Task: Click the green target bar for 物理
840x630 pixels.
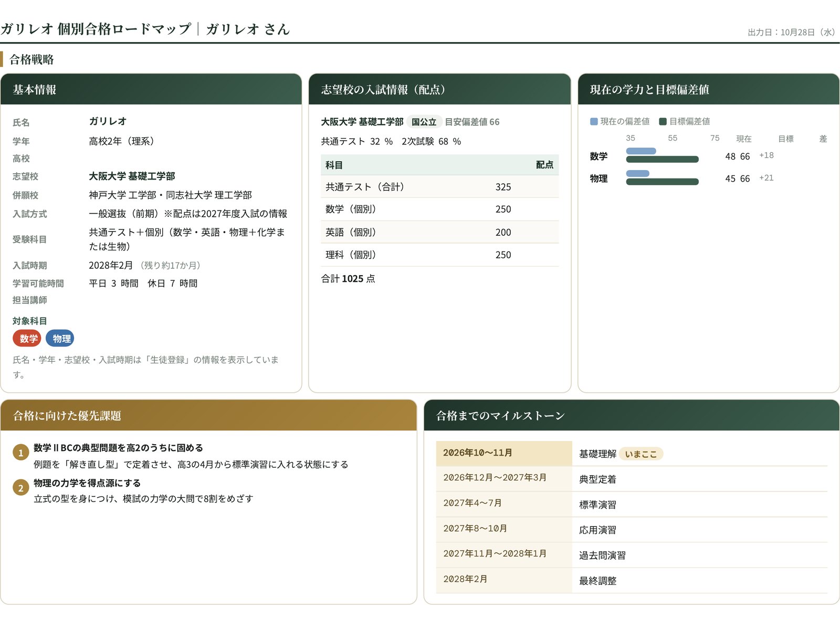Action: 662,182
